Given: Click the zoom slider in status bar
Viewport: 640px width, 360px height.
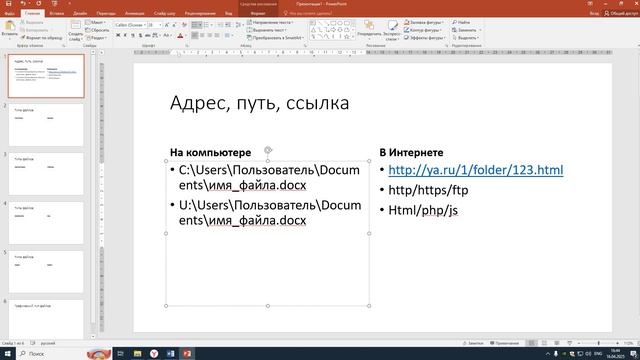Looking at the screenshot, I should click(x=598, y=343).
